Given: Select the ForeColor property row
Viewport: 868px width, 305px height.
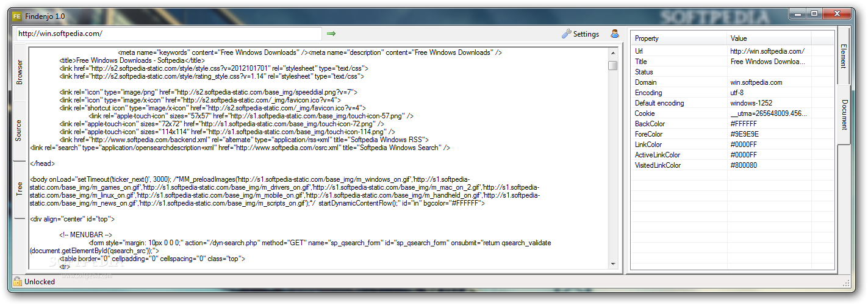Looking at the screenshot, I should tap(733, 134).
